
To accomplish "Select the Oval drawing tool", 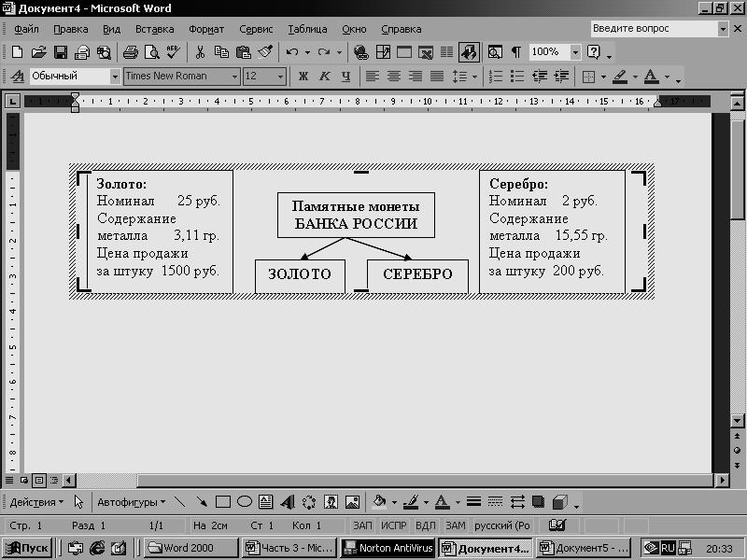I will click(245, 502).
